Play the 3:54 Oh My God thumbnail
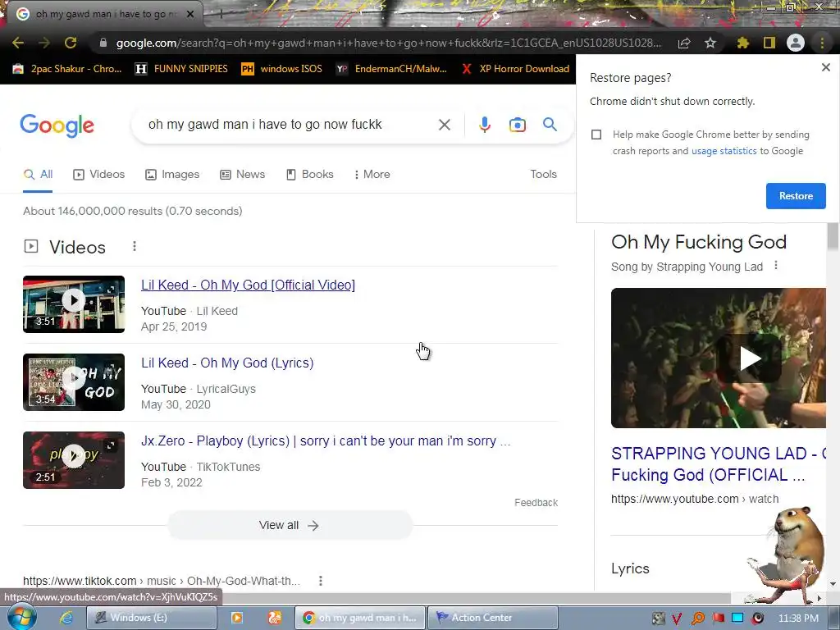Viewport: 840px width, 630px height. click(74, 382)
